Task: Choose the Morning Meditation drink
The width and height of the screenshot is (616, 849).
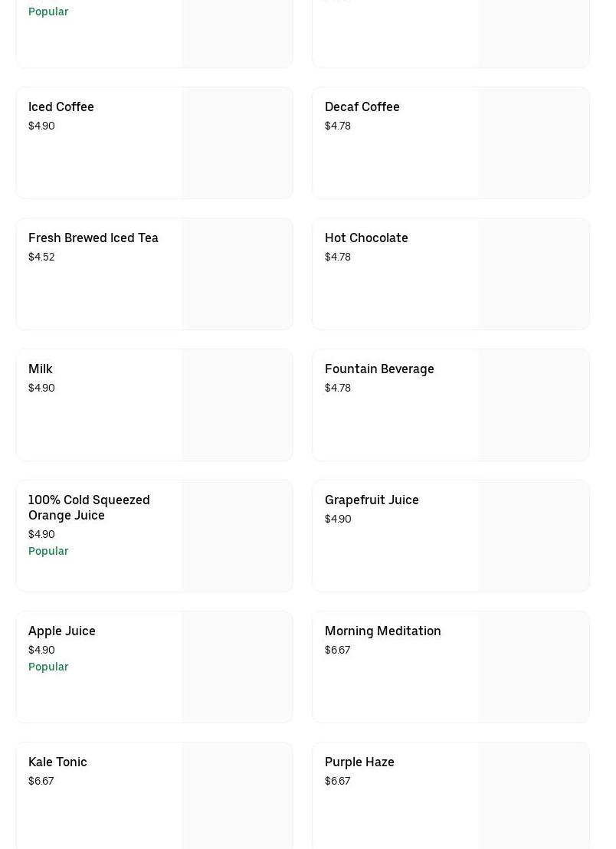Action: coord(382,631)
